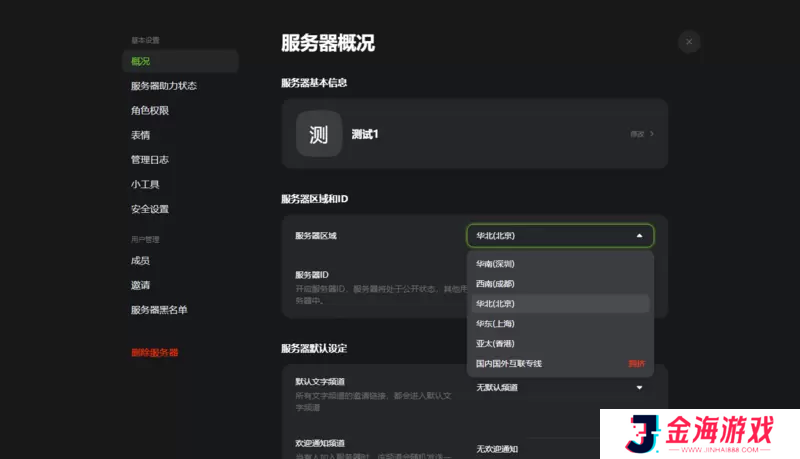
Task: Click the chevron arrow beside 修改
Action: click(652, 134)
